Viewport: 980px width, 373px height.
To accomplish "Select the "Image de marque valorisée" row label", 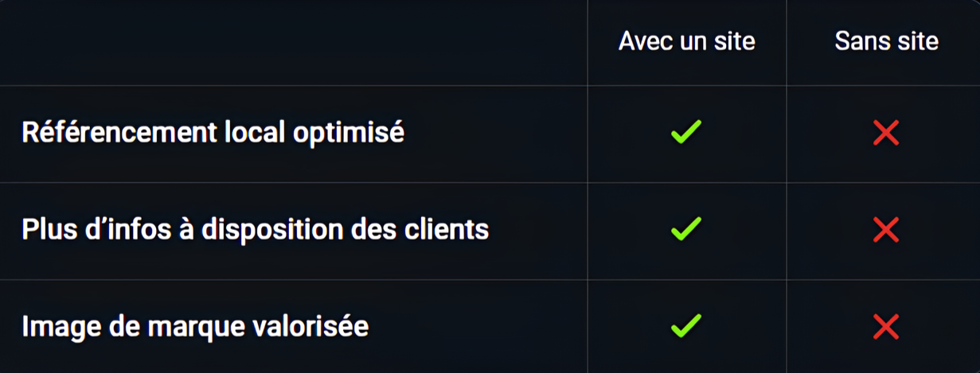I will [x=195, y=327].
